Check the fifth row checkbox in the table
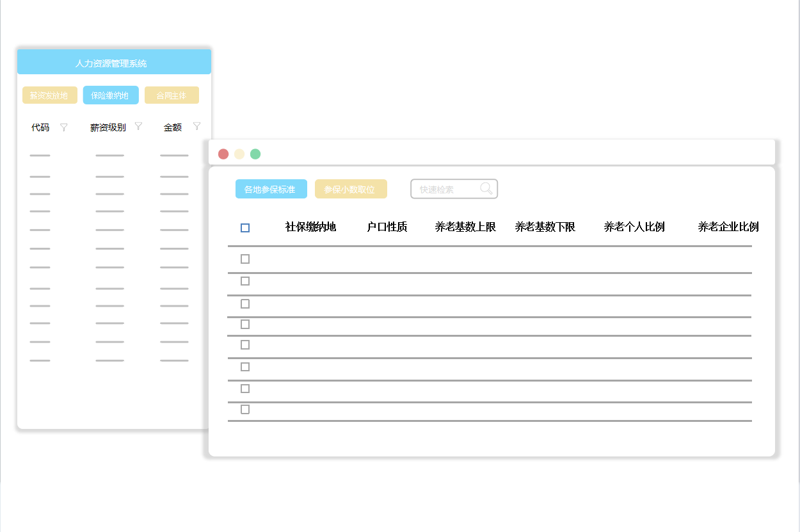This screenshot has width=800, height=532. click(x=245, y=345)
